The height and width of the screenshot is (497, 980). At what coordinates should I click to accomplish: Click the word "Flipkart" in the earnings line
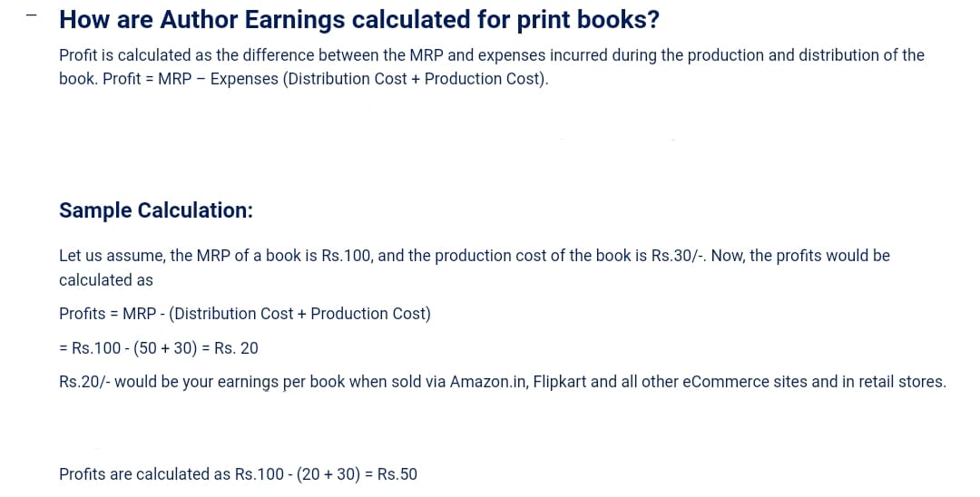point(561,382)
